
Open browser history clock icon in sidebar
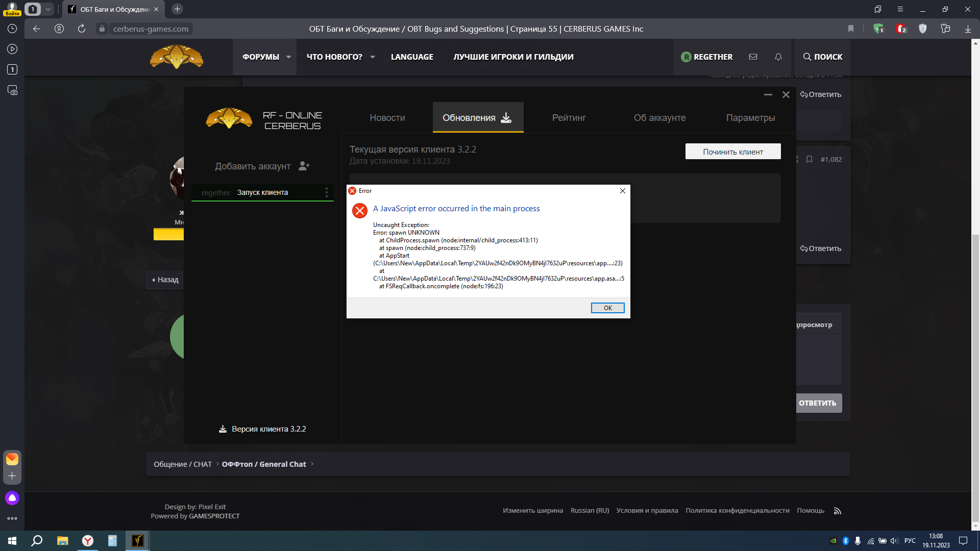pos(12,29)
